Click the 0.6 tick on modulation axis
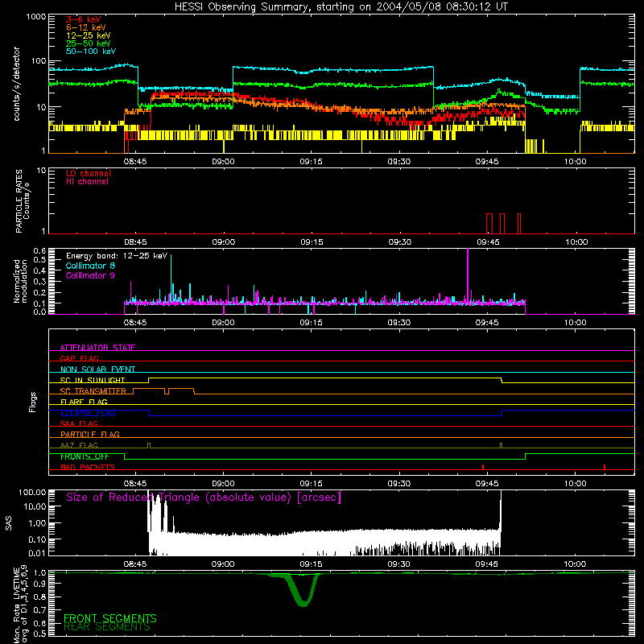 [39, 250]
